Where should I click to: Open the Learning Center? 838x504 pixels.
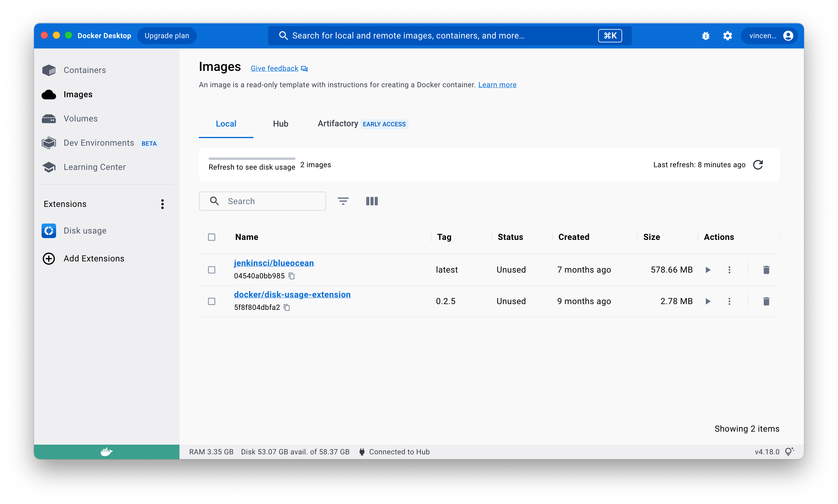(x=106, y=167)
